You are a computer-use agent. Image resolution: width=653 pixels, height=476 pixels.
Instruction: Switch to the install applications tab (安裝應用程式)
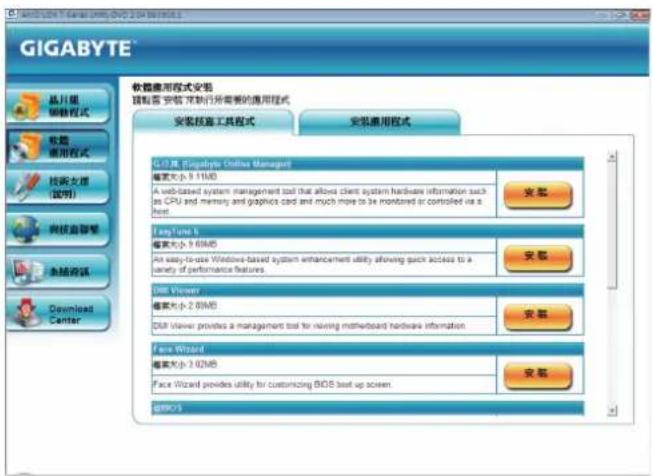coord(380,122)
